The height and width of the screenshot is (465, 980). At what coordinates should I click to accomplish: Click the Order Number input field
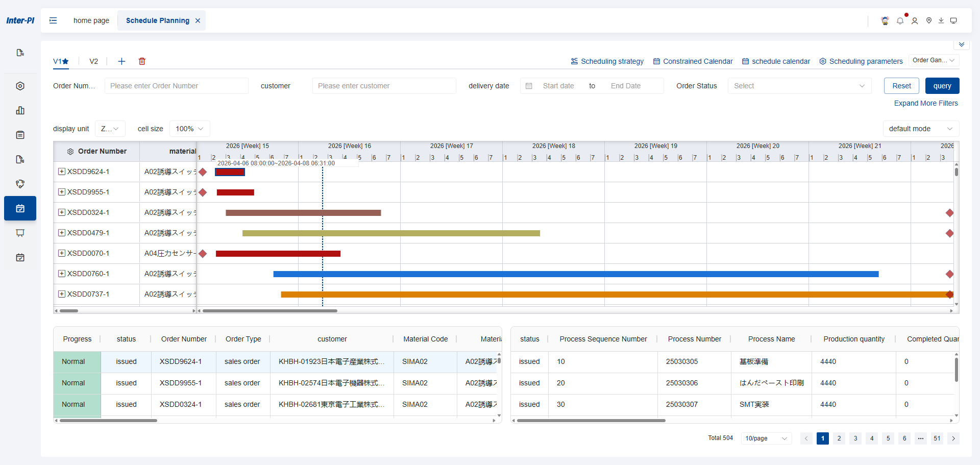(177, 86)
